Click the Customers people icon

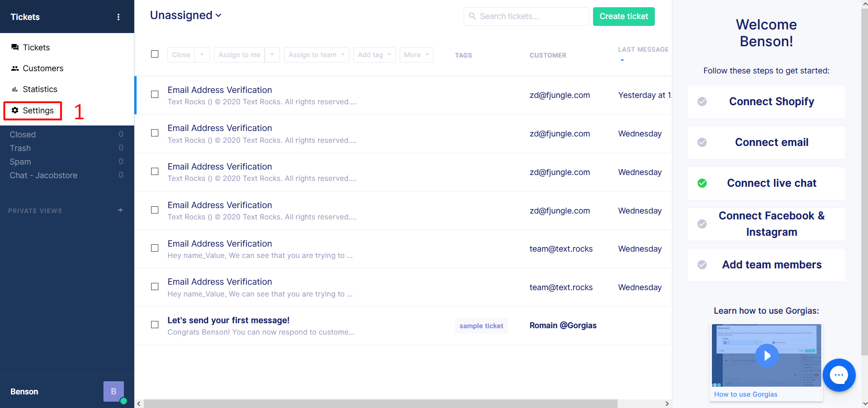point(15,68)
